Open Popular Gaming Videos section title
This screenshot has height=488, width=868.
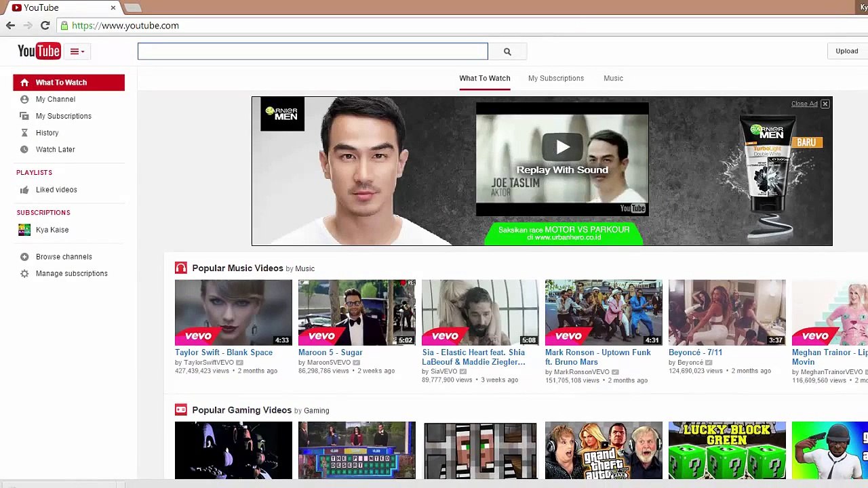(241, 410)
